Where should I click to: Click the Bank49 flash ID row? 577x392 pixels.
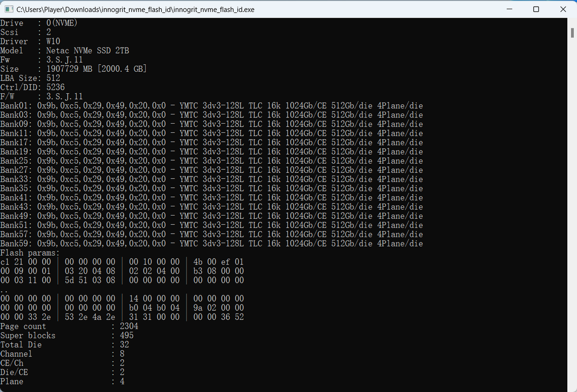[x=212, y=216]
